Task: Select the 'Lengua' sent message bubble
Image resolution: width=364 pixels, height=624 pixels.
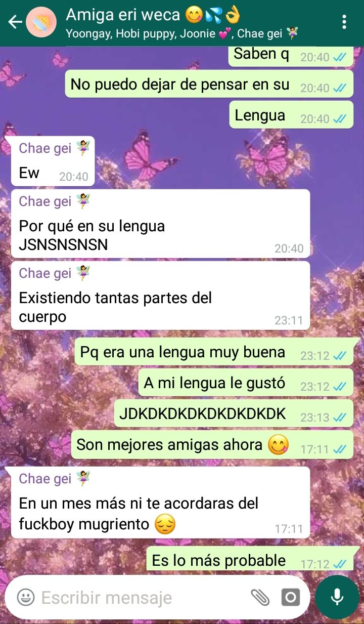Action: [x=291, y=116]
